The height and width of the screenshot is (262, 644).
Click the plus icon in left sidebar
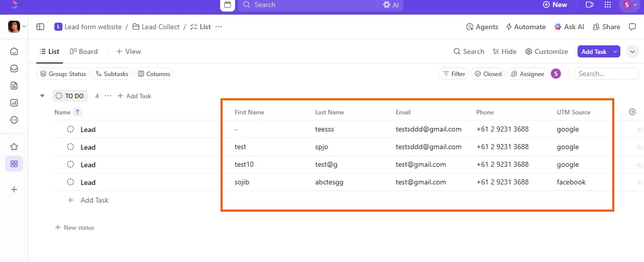[14, 189]
